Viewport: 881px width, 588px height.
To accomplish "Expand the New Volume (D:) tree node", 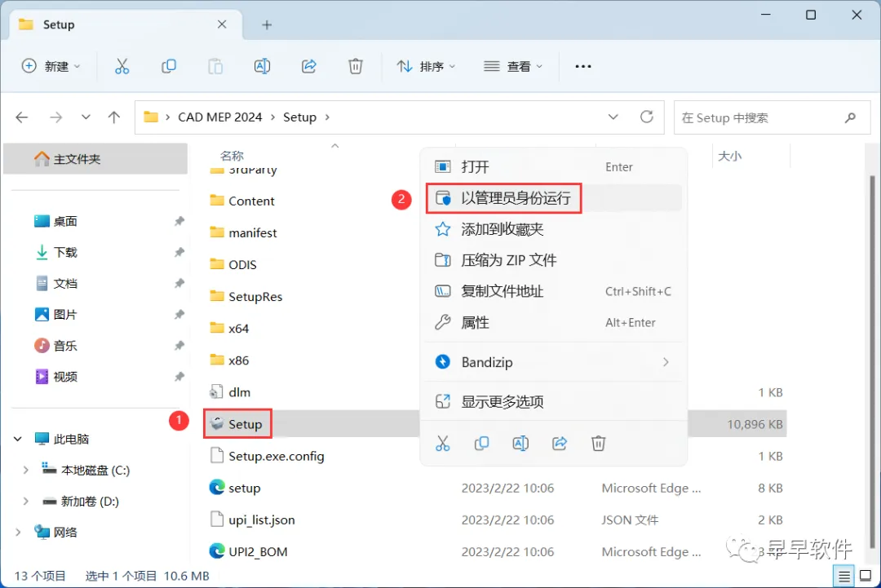I will click(25, 501).
